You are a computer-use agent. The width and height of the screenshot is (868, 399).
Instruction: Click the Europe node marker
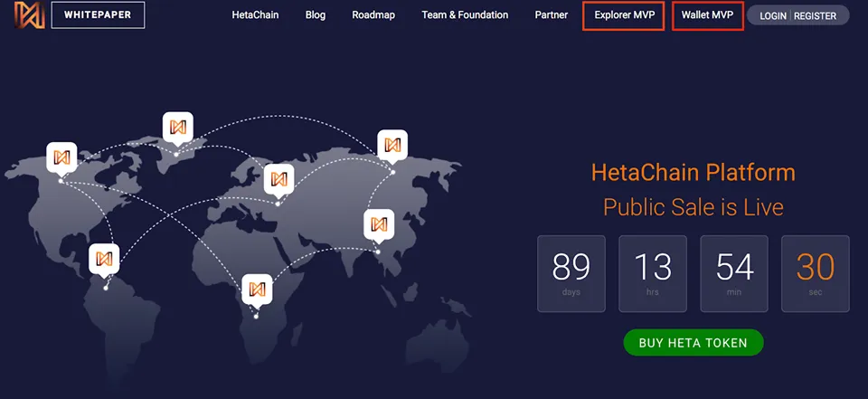tap(278, 179)
